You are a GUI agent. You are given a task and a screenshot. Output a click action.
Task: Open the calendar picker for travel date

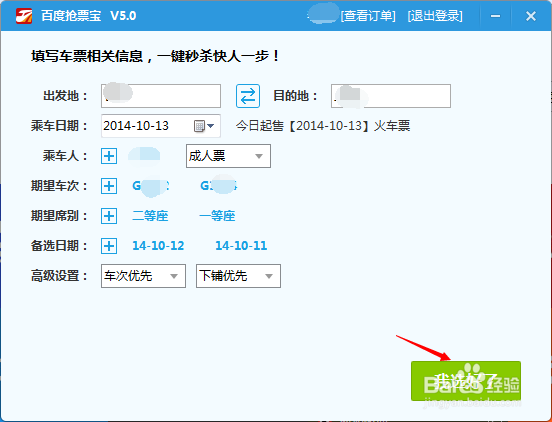(x=199, y=126)
